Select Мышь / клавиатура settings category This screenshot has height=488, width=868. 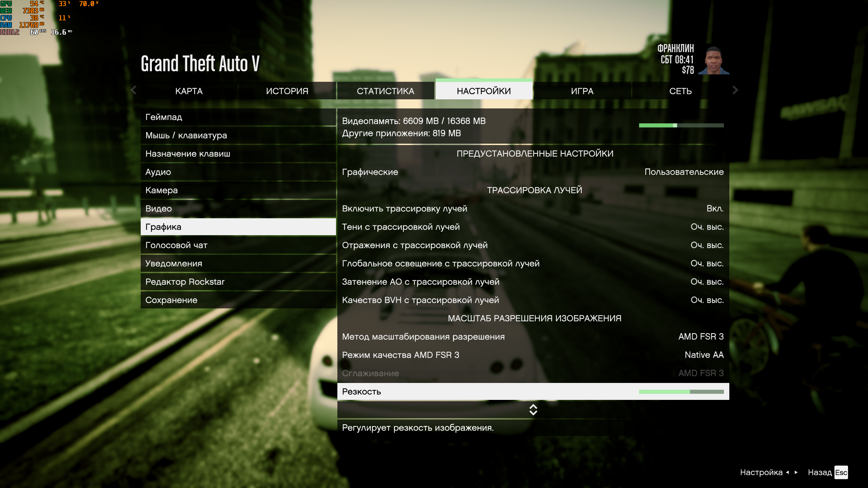point(238,135)
